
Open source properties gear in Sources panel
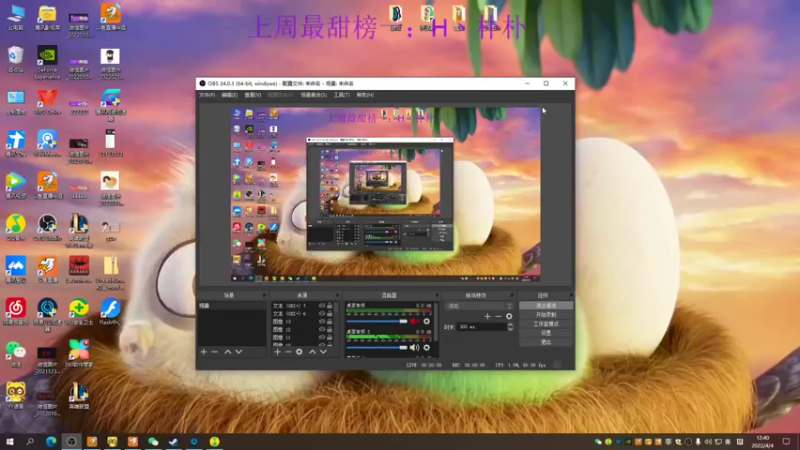pyautogui.click(x=299, y=352)
